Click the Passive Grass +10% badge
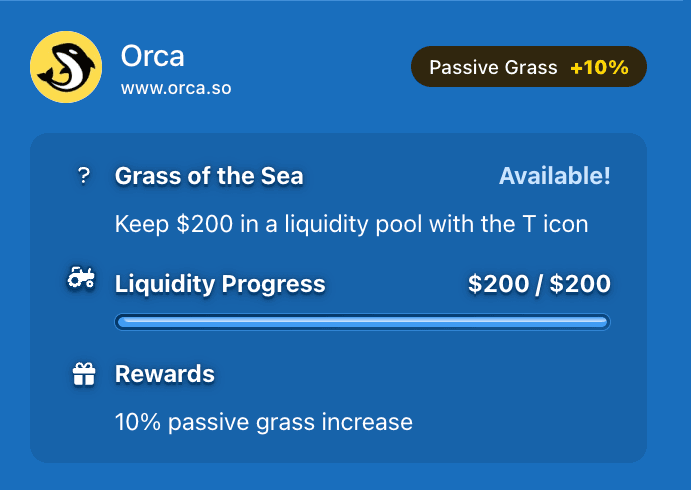Screen dimensions: 691x490 [529, 67]
